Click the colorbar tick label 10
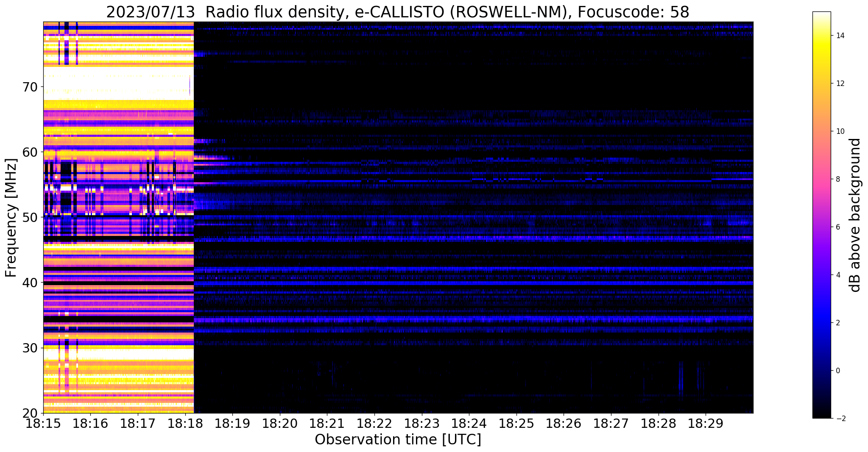This screenshot has width=868, height=452. 840,131
